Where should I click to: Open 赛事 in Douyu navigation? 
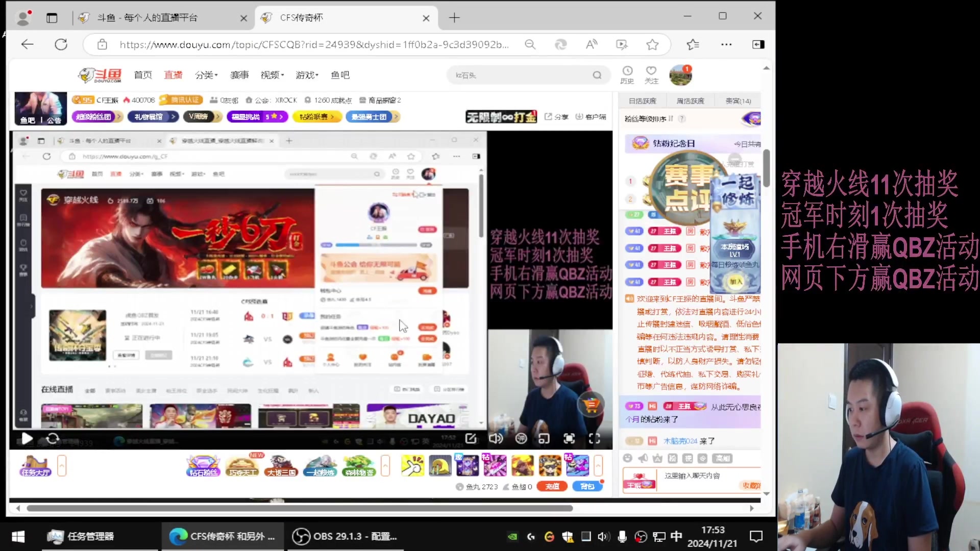click(x=239, y=75)
